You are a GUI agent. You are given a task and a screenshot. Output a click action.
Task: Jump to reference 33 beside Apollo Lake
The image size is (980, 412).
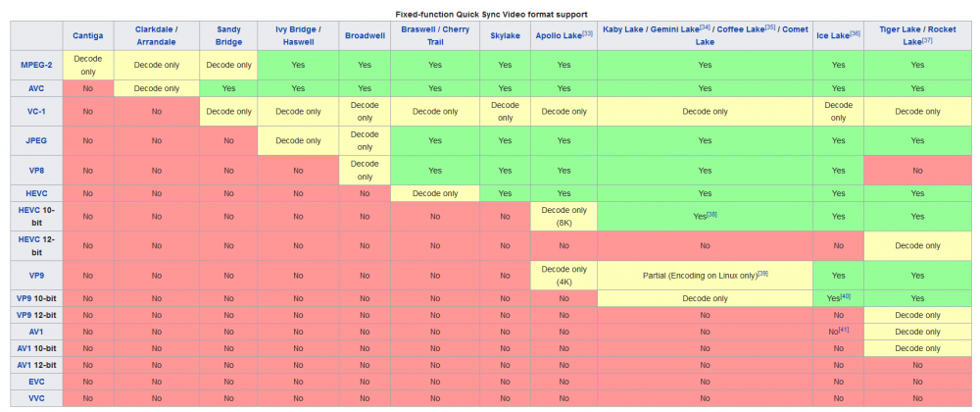pyautogui.click(x=587, y=33)
